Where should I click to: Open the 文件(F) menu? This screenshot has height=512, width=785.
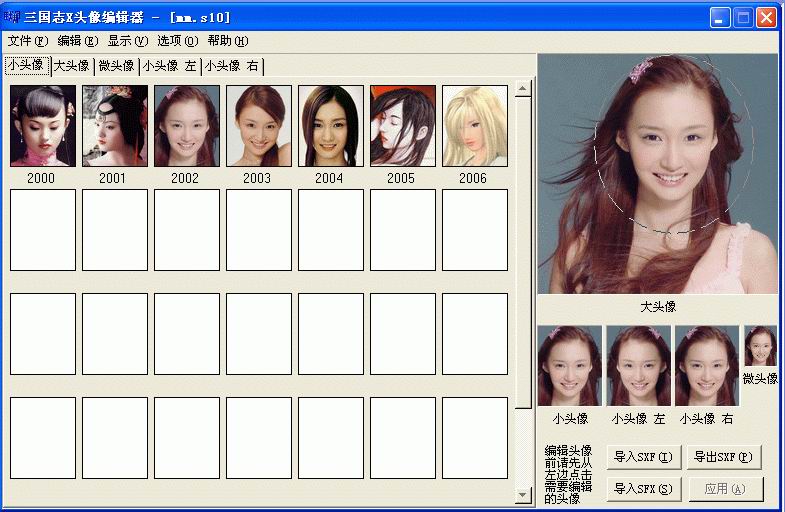click(x=27, y=41)
